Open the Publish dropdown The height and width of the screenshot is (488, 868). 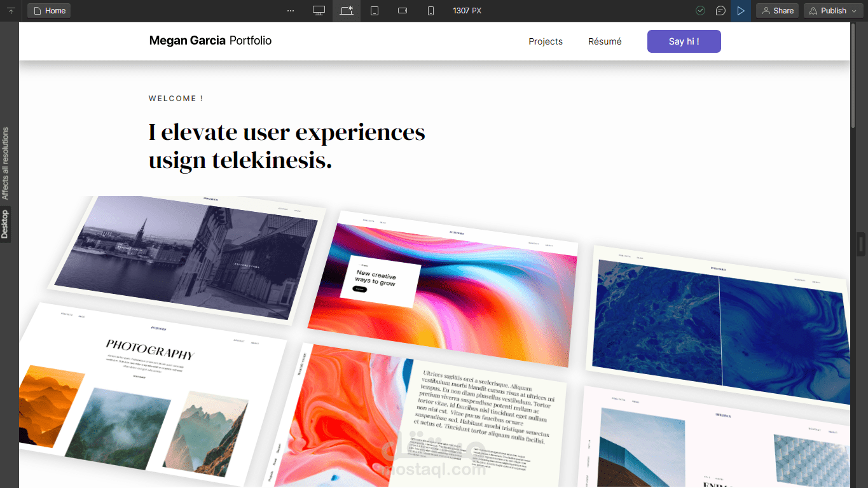[832, 11]
